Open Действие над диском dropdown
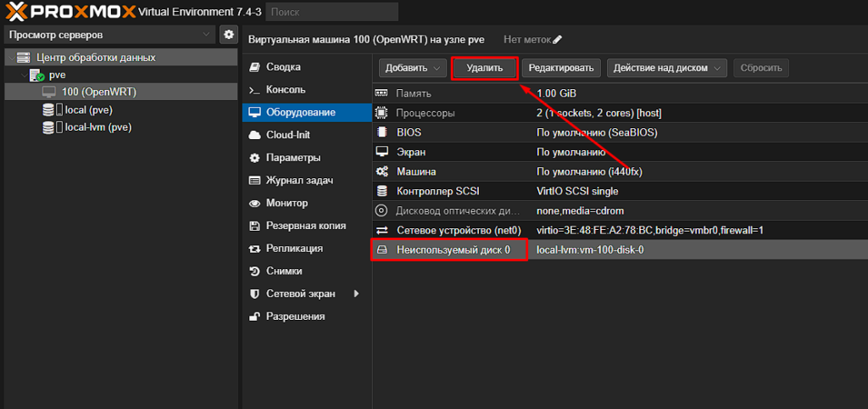This screenshot has height=409, width=868. point(666,68)
